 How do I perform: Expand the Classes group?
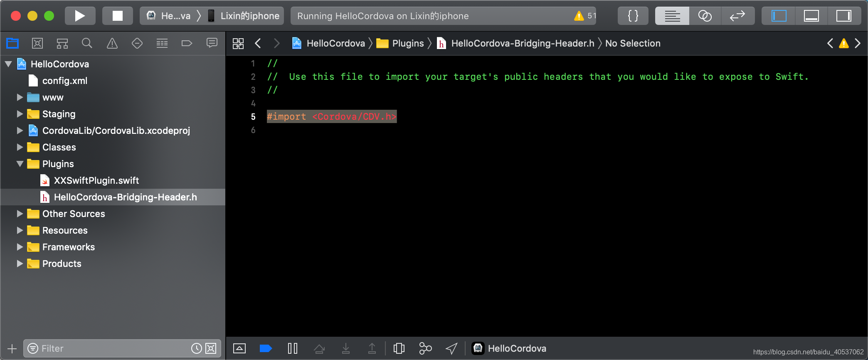(20, 147)
